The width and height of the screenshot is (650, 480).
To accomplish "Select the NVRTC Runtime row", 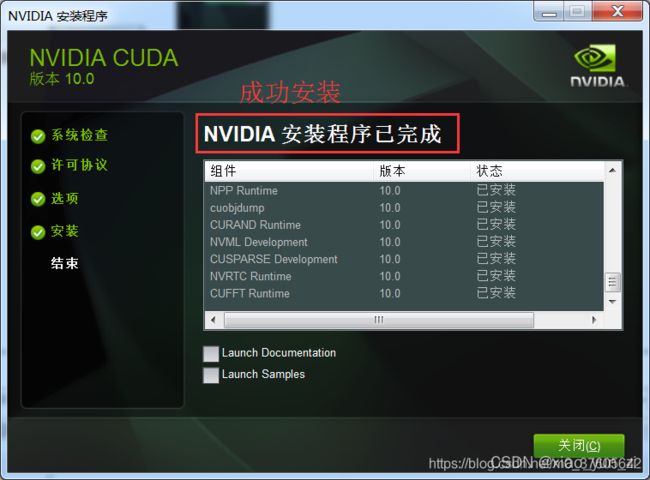I will click(404, 276).
